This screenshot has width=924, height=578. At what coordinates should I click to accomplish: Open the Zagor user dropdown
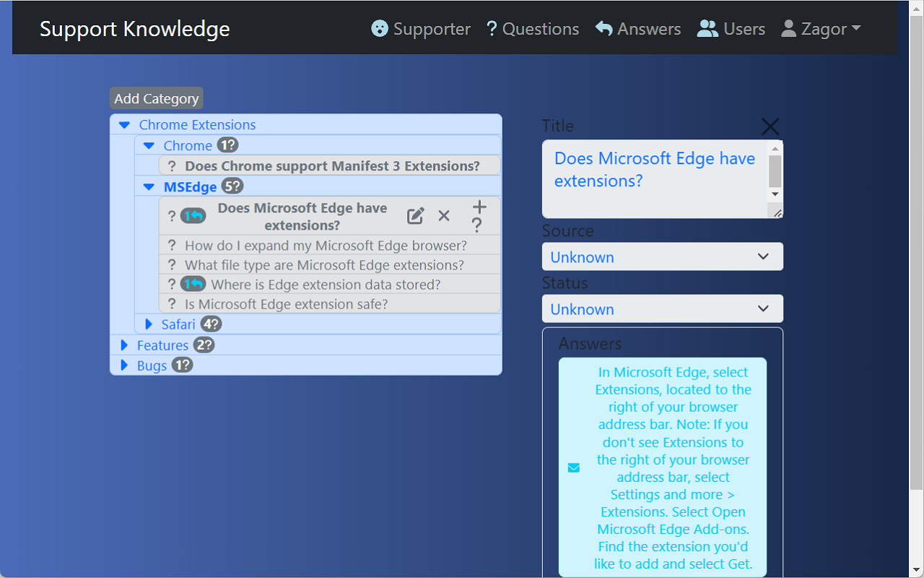[x=821, y=29]
